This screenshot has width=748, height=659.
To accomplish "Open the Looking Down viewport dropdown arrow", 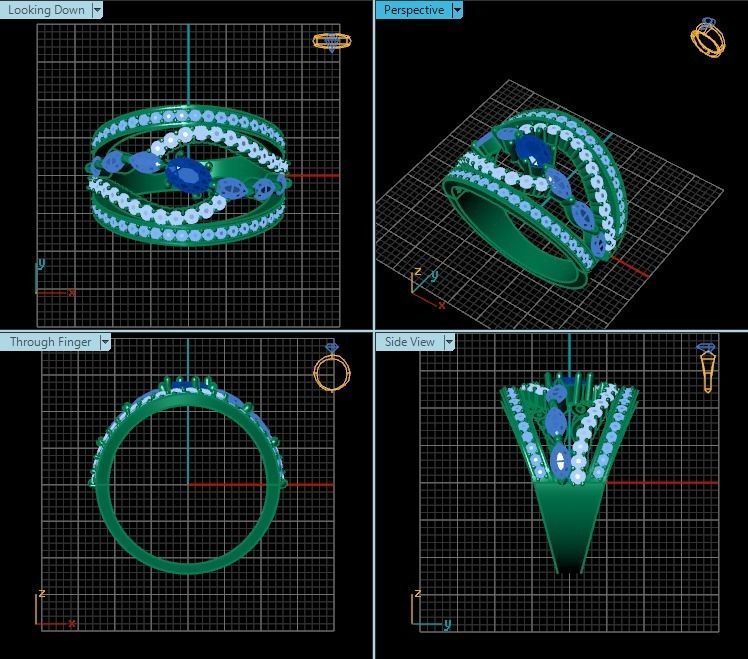I will tap(97, 10).
